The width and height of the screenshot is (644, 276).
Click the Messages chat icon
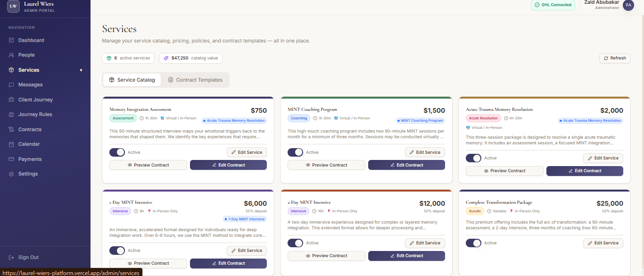pyautogui.click(x=11, y=85)
